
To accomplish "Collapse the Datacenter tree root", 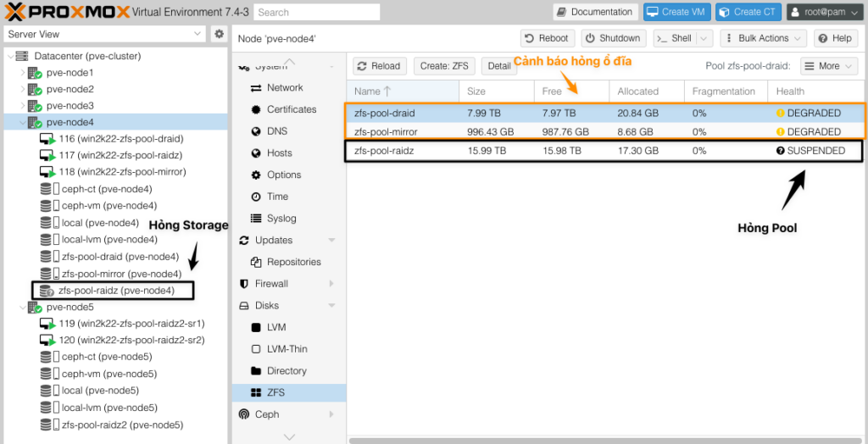I will (x=10, y=56).
